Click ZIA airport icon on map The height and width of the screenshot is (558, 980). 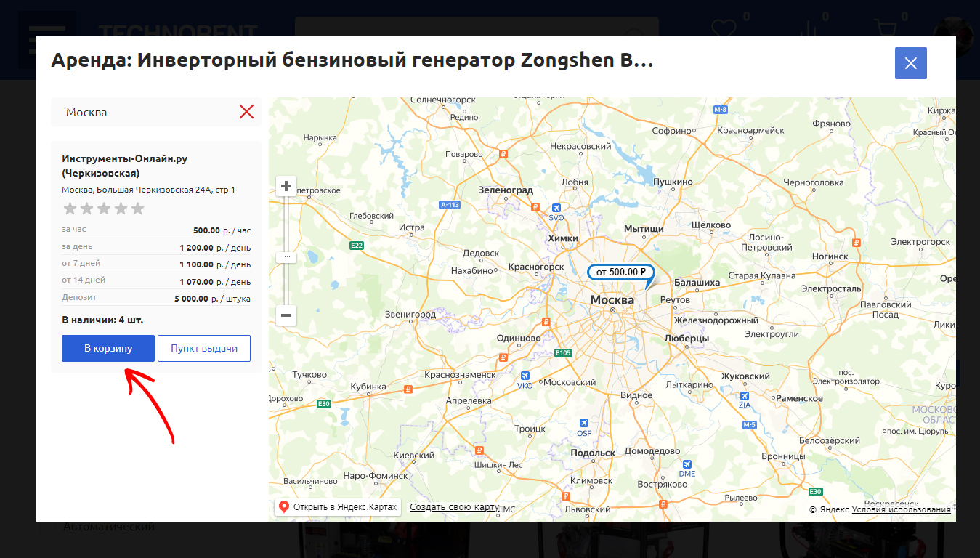[x=745, y=396]
